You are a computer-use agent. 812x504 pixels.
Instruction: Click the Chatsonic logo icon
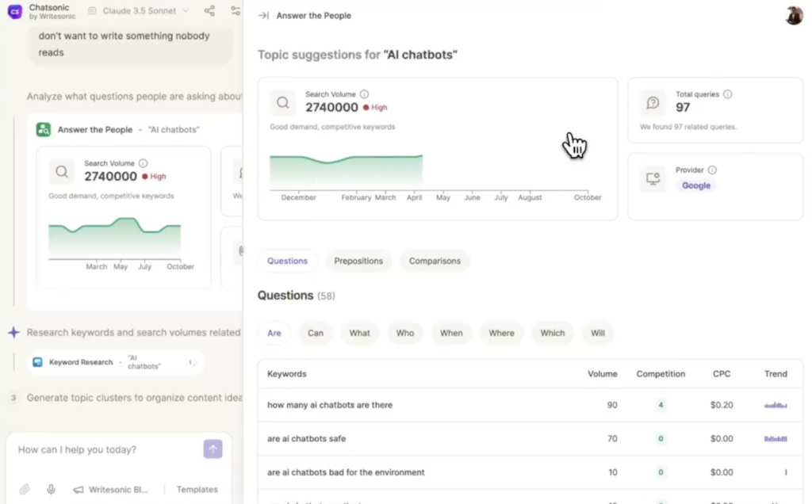pyautogui.click(x=15, y=11)
